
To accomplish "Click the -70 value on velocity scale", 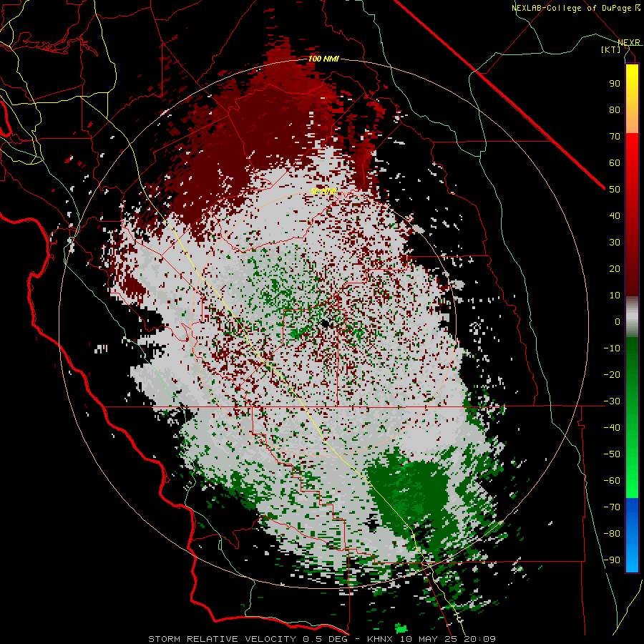I will point(612,507).
